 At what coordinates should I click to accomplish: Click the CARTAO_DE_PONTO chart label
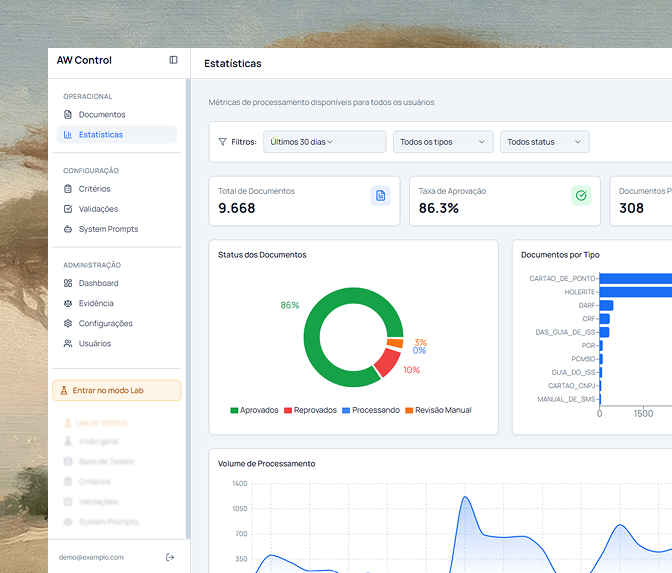pos(562,279)
